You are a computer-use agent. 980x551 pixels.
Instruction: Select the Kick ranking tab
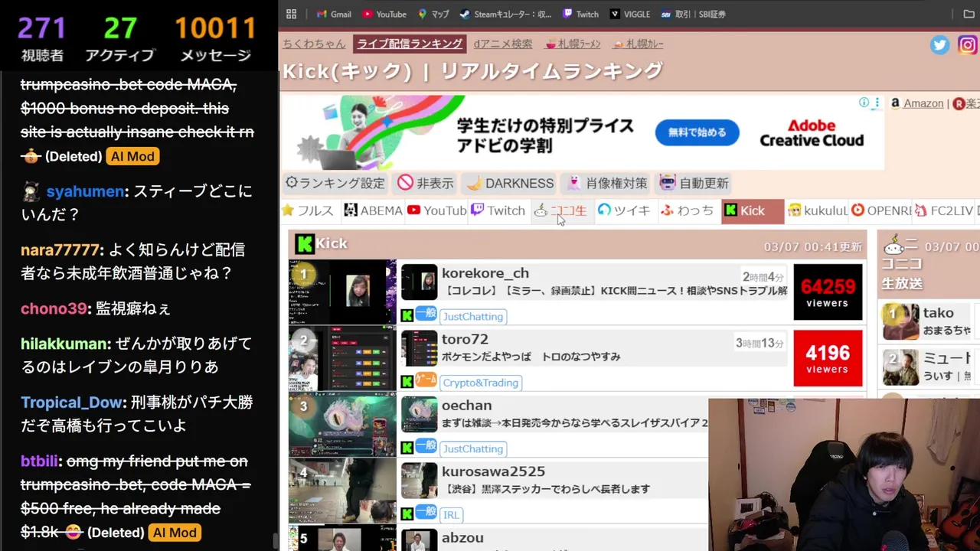(753, 210)
